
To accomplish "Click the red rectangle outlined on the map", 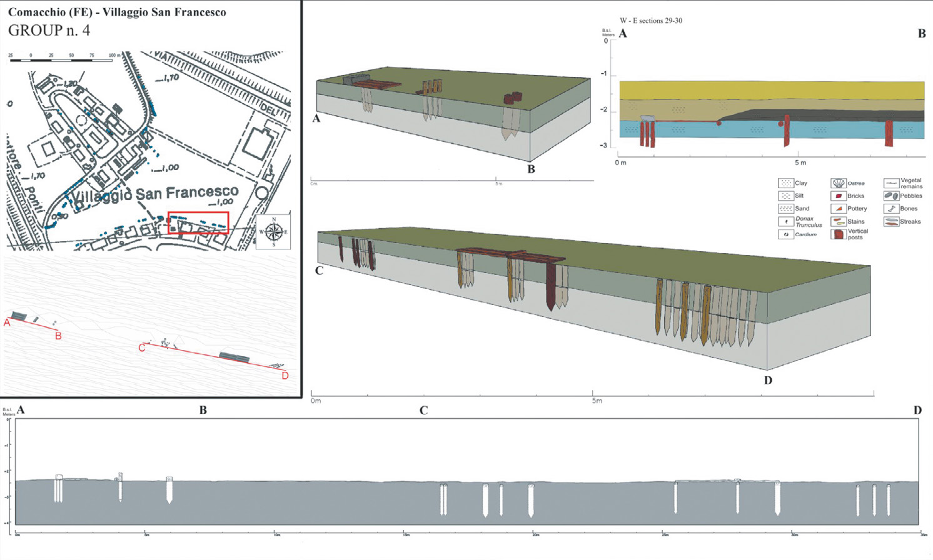I will 198,222.
